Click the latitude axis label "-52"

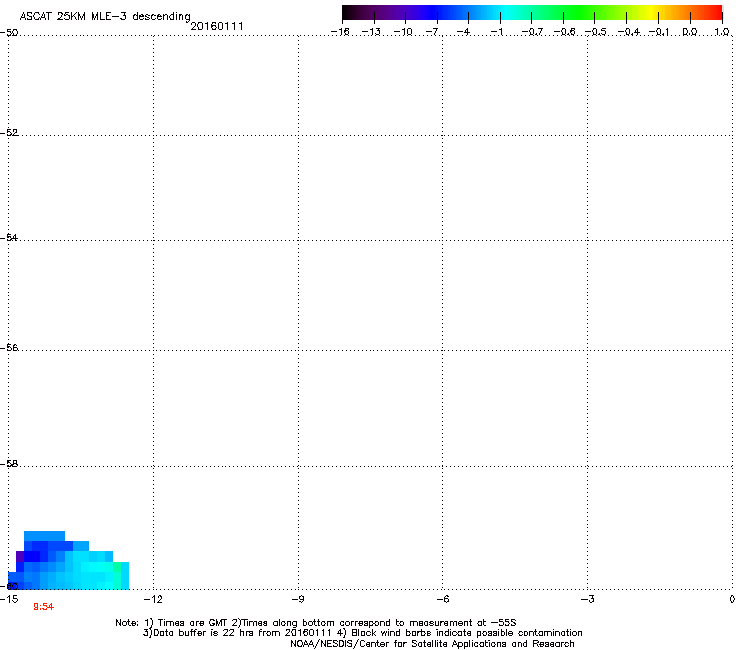[x=9, y=133]
